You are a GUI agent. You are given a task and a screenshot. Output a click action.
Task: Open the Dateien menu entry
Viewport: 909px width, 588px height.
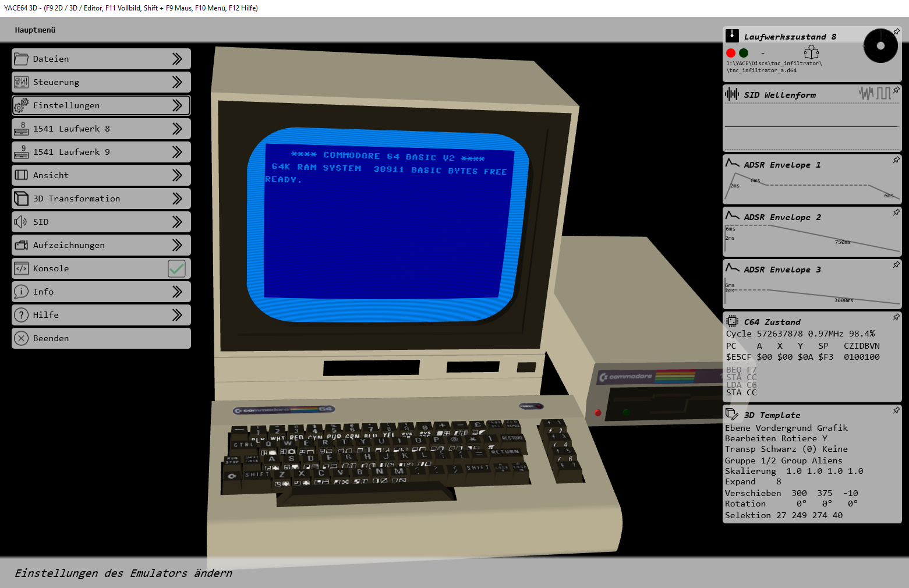101,59
